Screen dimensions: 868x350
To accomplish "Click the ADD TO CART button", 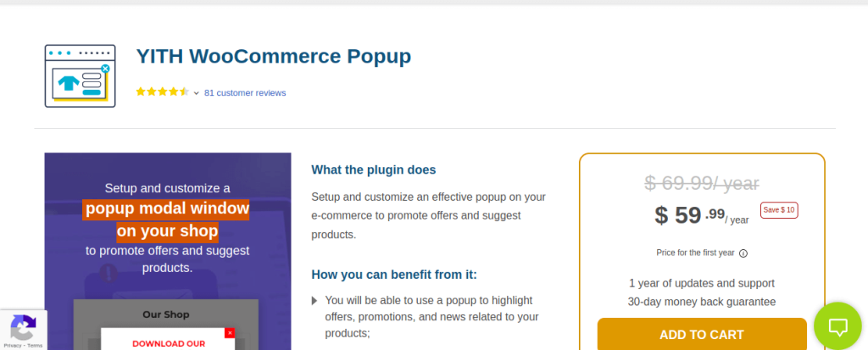I will (x=701, y=335).
